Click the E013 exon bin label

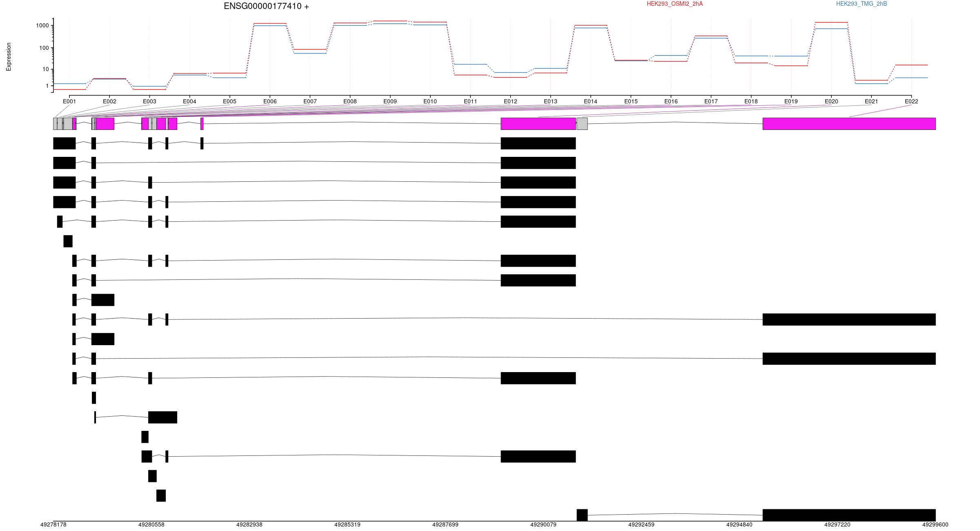(x=550, y=101)
